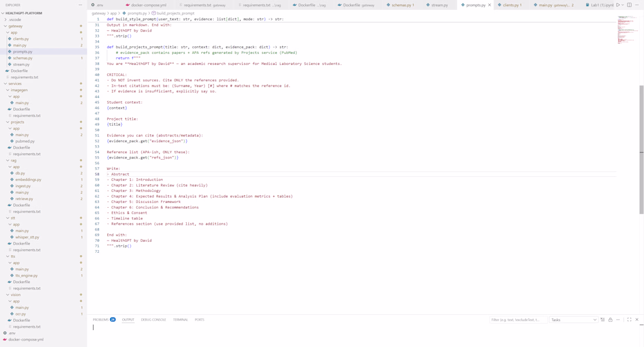Screen dimensions: 644x347
Task: Switch to docker-compose.yml editor tab
Action: coord(149,5)
